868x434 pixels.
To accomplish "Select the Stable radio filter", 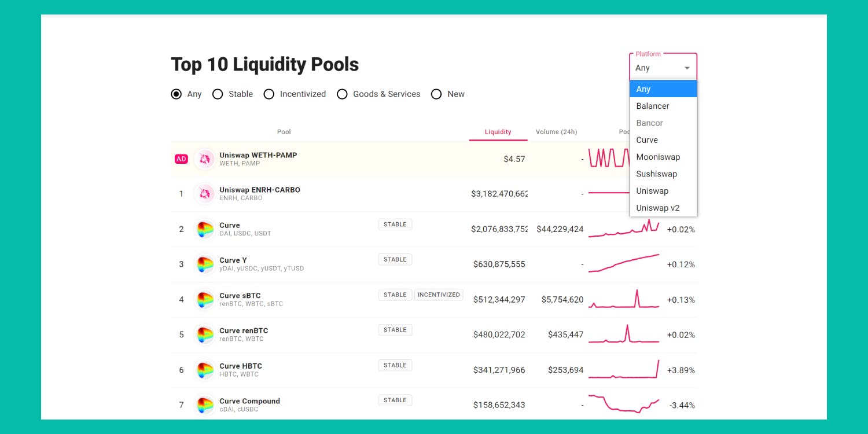I will [x=218, y=94].
